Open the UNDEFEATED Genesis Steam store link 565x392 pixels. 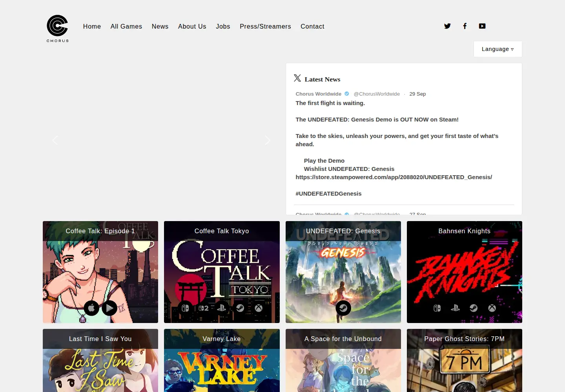click(394, 177)
